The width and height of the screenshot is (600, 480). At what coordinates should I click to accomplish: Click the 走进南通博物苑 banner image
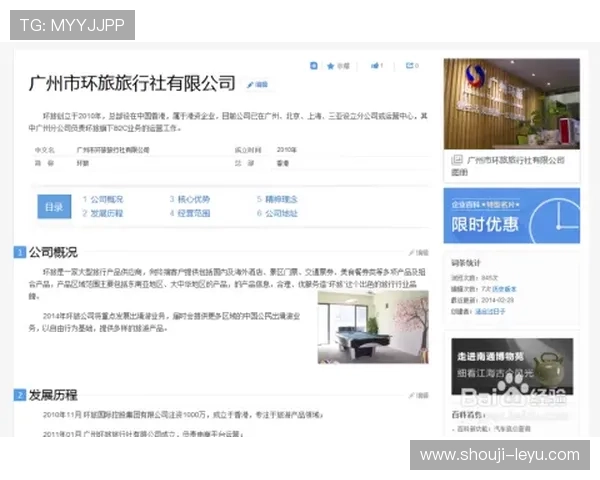[512, 367]
